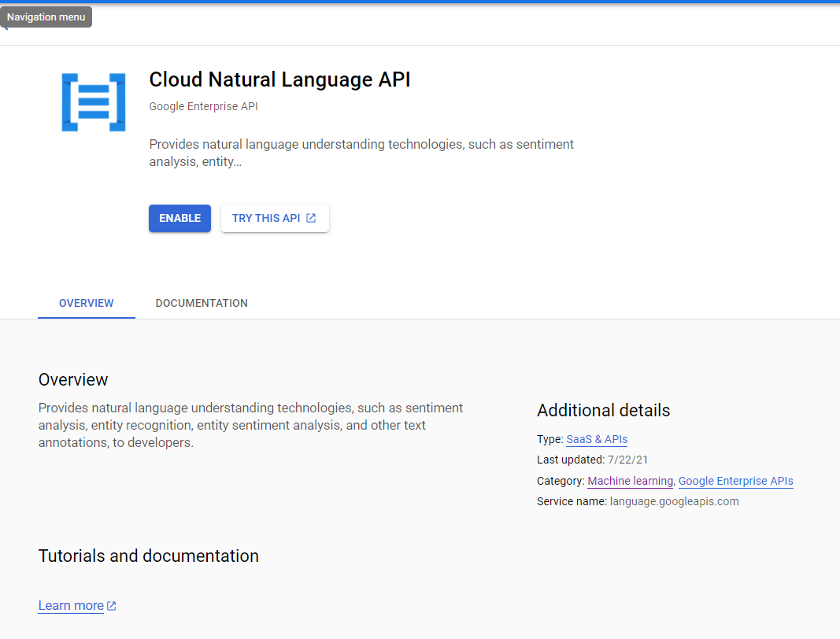
Task: Click the Overview section heading
Action: point(73,379)
